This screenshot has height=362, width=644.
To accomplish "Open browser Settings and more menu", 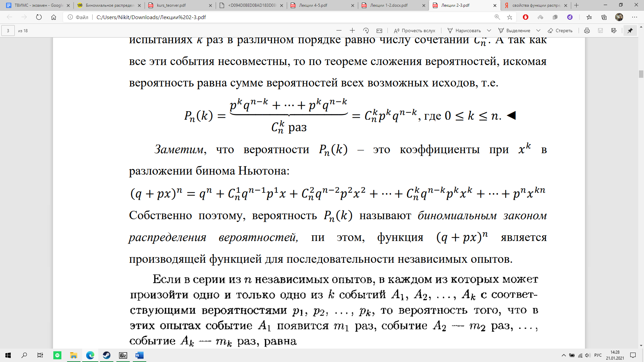I will pos(634,17).
